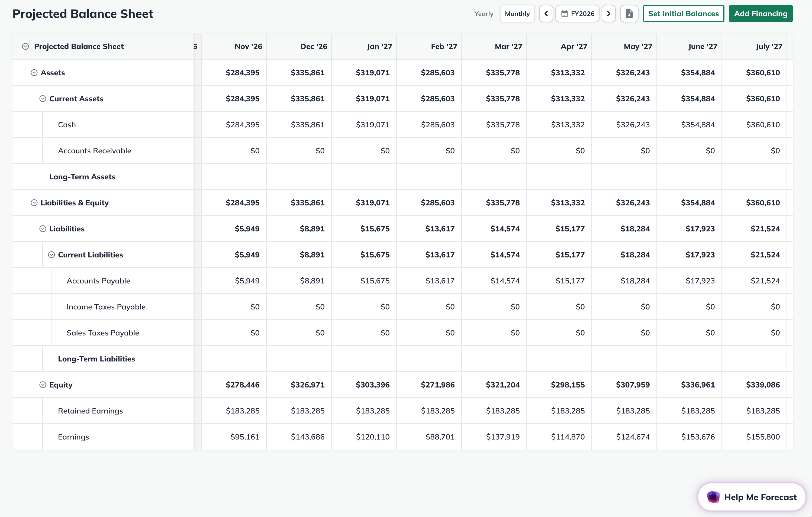Click the export download file icon
The height and width of the screenshot is (517, 812).
tap(629, 14)
